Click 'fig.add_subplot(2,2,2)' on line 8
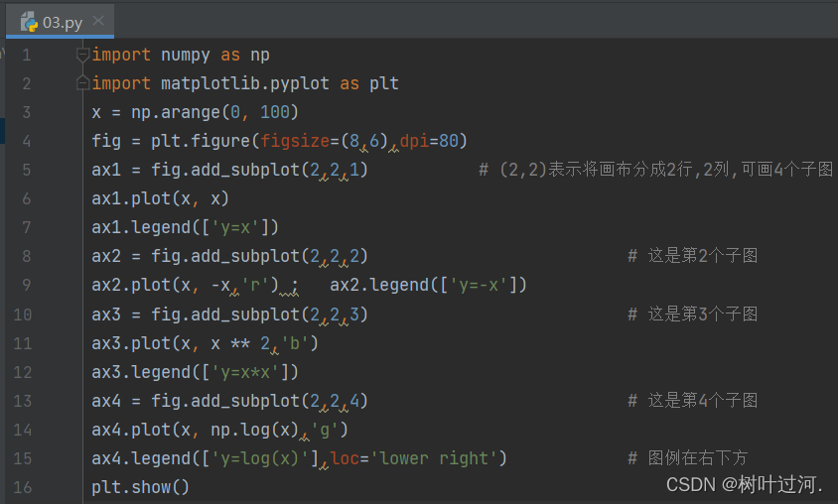838x504 pixels. tap(259, 256)
